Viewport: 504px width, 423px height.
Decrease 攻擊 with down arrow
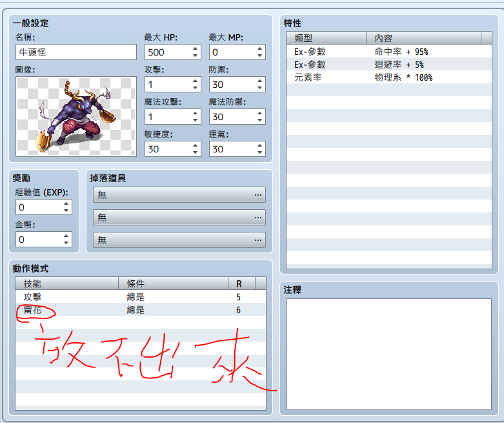pos(195,88)
